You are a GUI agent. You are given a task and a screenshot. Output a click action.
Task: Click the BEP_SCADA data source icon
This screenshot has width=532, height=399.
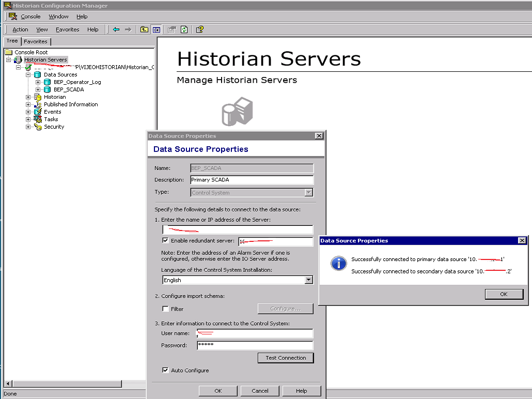(x=48, y=89)
